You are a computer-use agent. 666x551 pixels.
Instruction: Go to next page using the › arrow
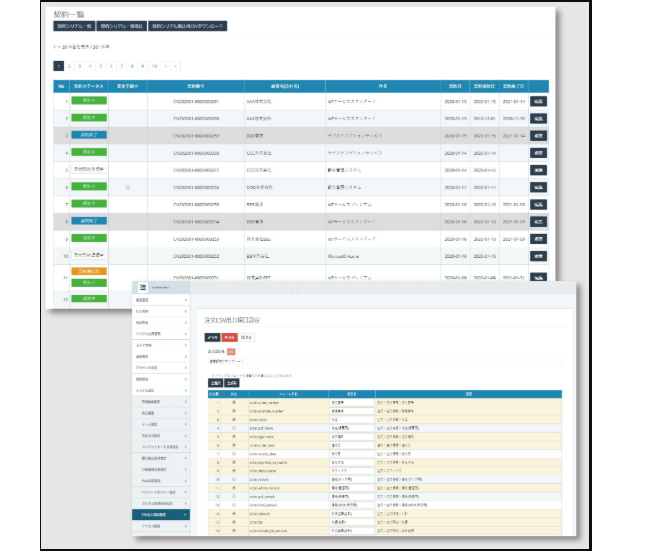click(x=166, y=65)
